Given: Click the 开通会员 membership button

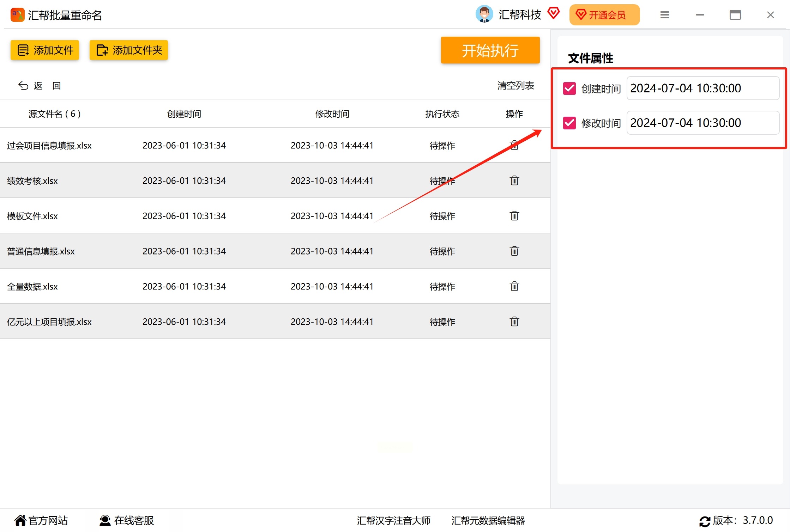Looking at the screenshot, I should (x=604, y=15).
